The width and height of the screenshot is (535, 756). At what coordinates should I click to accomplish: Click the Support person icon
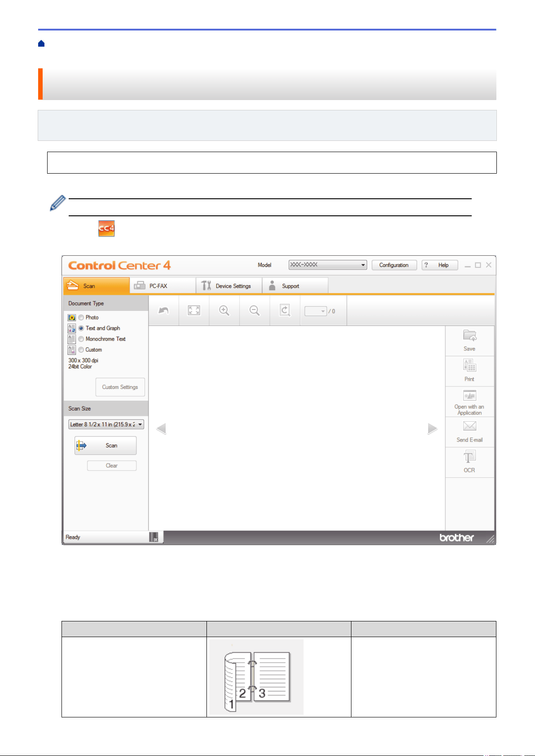click(x=272, y=285)
